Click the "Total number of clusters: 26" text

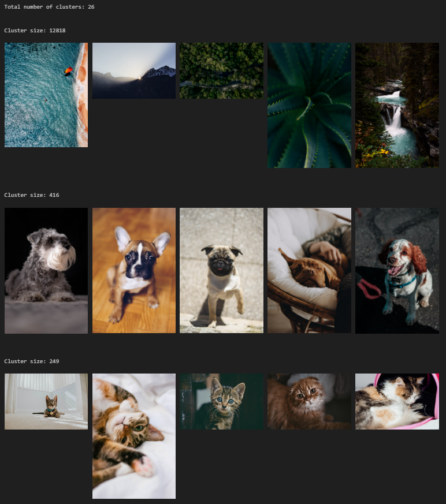(49, 7)
